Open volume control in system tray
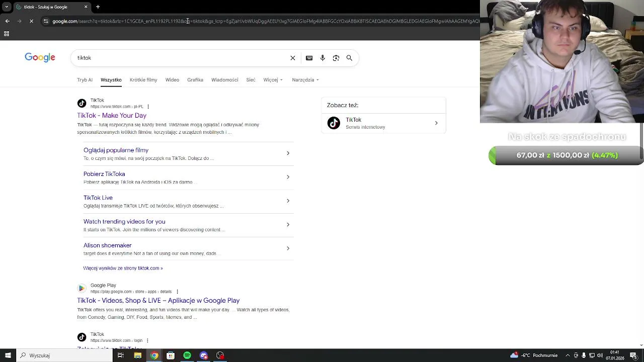This screenshot has width=644, height=362. (x=600, y=355)
